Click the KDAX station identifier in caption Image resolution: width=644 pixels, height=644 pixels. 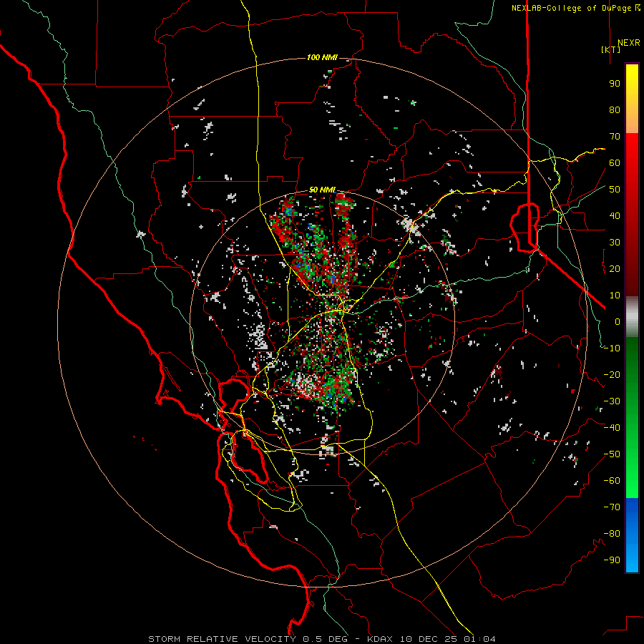379,639
